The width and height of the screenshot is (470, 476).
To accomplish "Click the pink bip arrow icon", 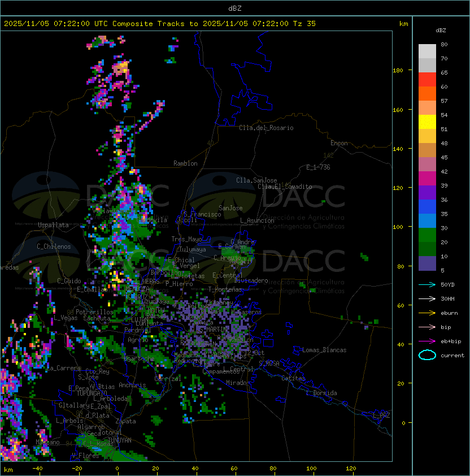I will 427,327.
